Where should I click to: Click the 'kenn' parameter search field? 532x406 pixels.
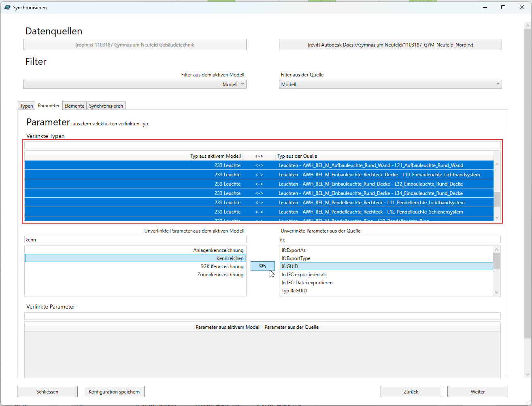[135, 240]
